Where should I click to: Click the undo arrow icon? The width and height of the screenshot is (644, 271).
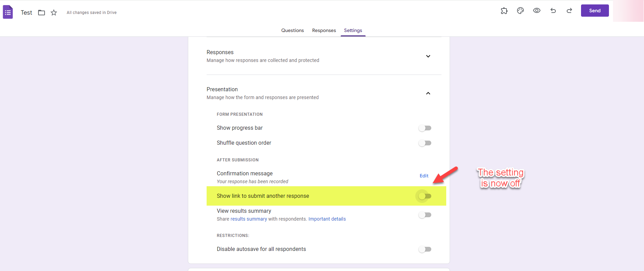tap(553, 11)
